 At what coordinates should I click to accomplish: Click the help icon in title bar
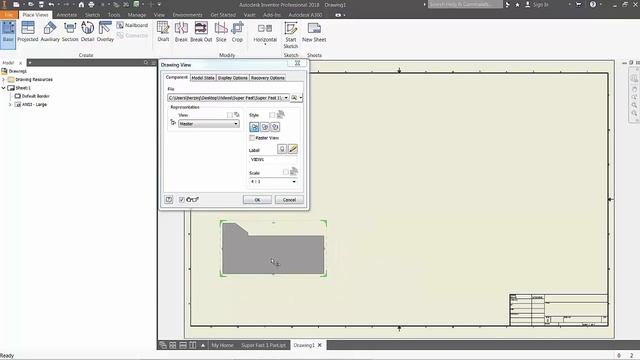coord(593,4)
